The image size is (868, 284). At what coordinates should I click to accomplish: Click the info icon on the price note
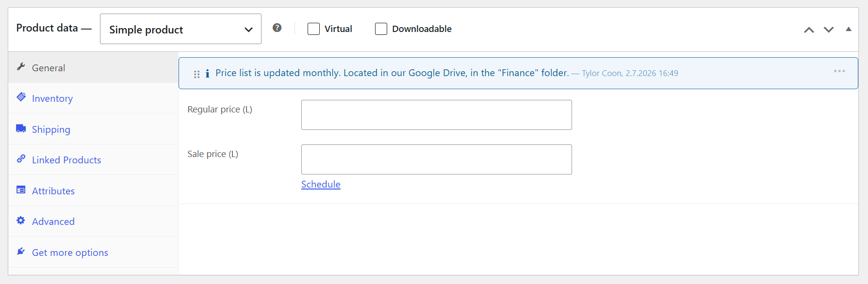click(x=208, y=73)
